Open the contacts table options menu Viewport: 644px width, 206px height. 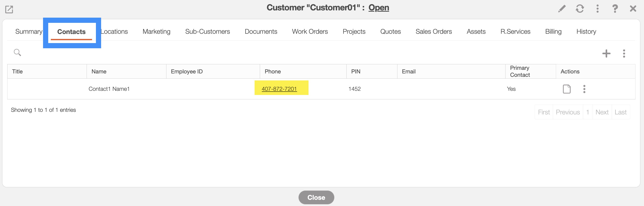(624, 53)
